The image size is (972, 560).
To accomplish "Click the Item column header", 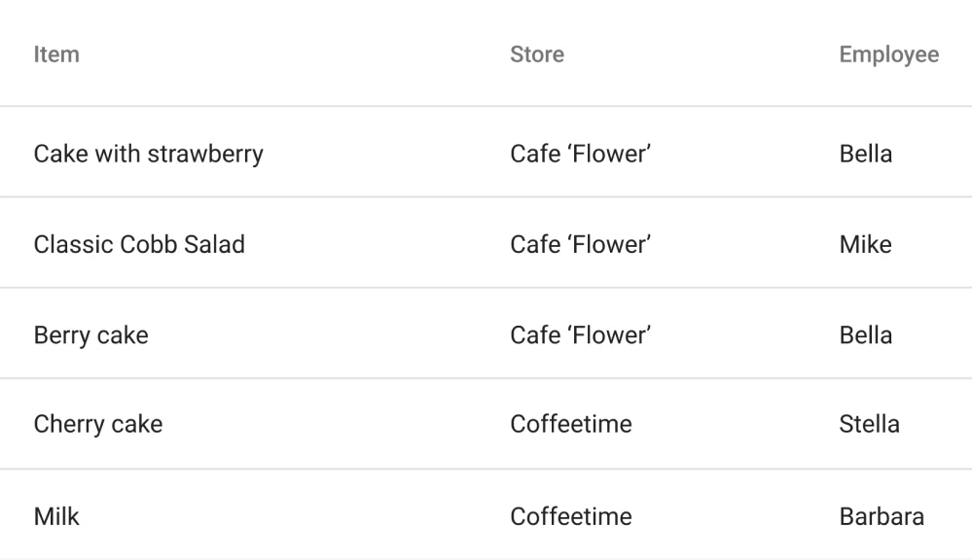I will tap(56, 54).
